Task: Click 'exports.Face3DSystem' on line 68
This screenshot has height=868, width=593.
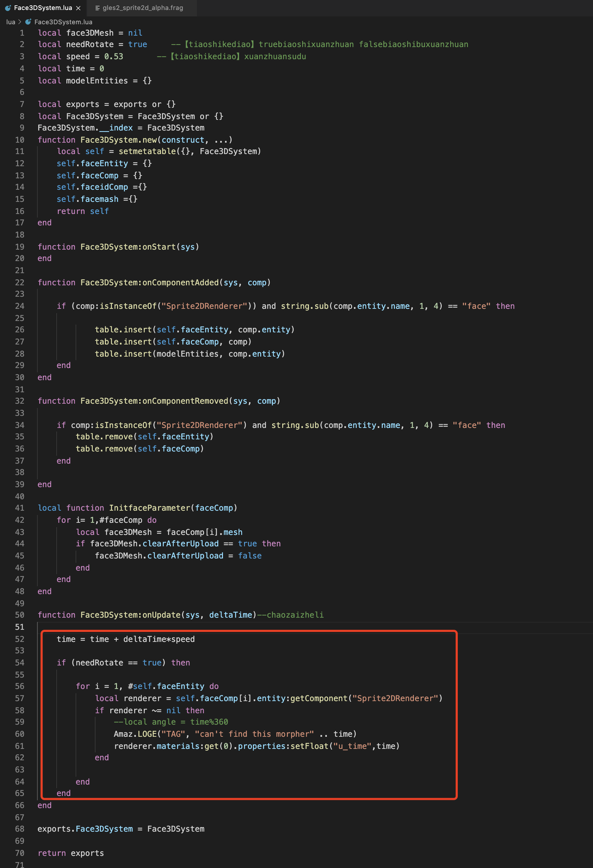Action: tap(85, 829)
